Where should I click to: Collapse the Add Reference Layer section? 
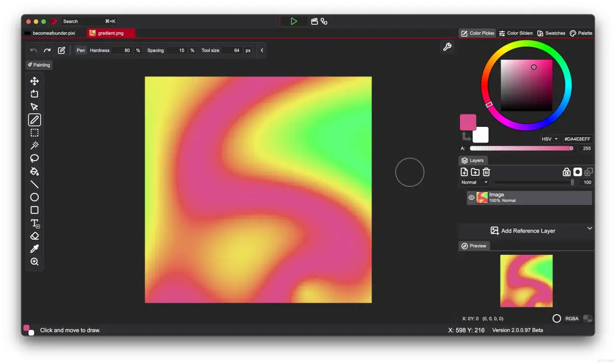click(589, 228)
